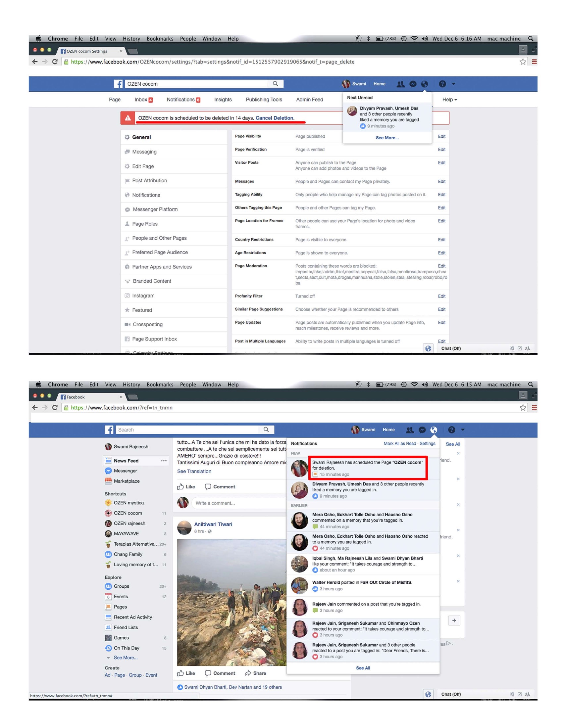Open the riverbank photo in Aniltiwari's post
This screenshot has height=728, width=563.
[232, 603]
